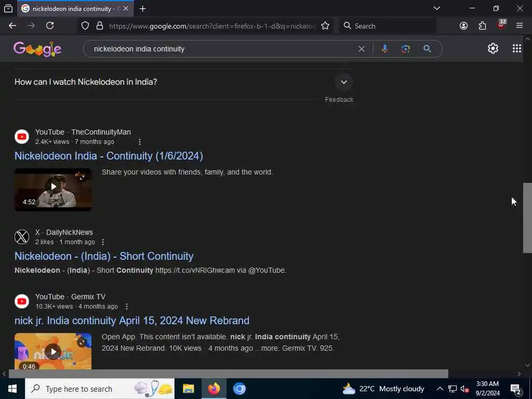Play the 4:52 video thumbnail
The width and height of the screenshot is (532, 399).
[53, 190]
